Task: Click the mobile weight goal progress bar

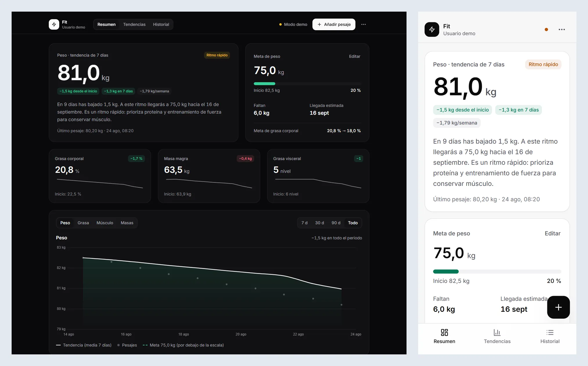Action: (x=497, y=272)
